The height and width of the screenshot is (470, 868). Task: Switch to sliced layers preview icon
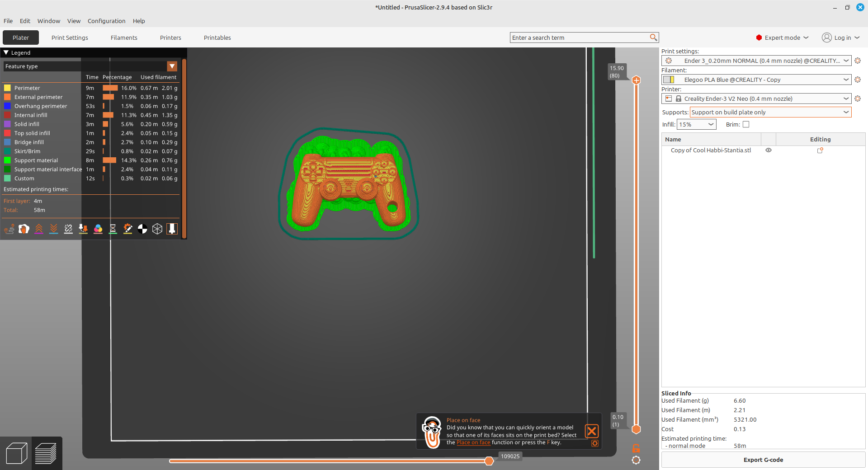click(46, 453)
